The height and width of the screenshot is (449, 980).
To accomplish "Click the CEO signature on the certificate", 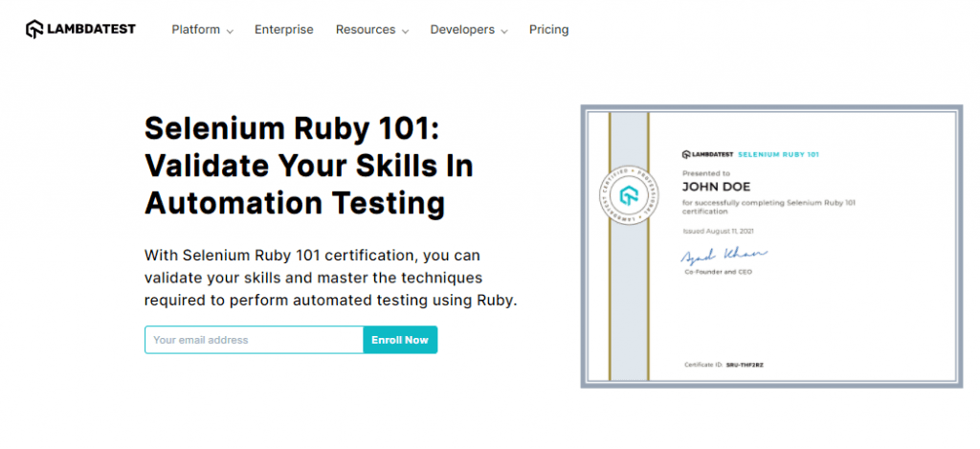I will 723,257.
